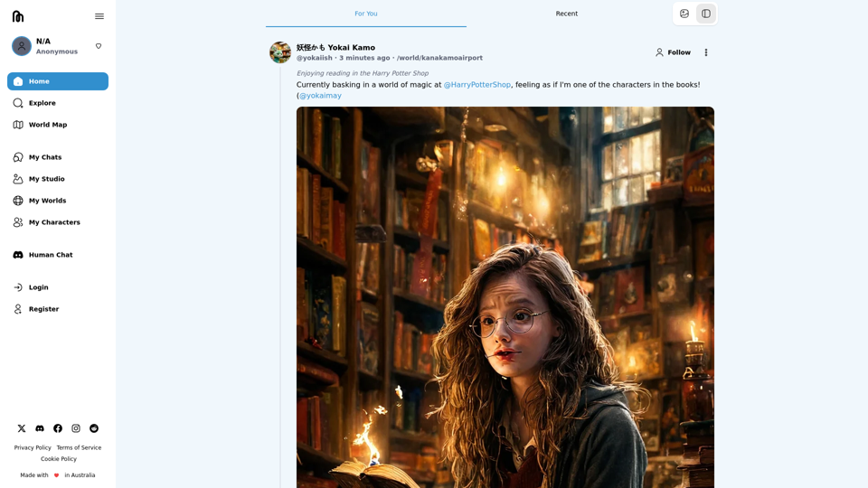This screenshot has width=868, height=488.
Task: Click Yokai Kamo's profile avatar
Action: 280,52
